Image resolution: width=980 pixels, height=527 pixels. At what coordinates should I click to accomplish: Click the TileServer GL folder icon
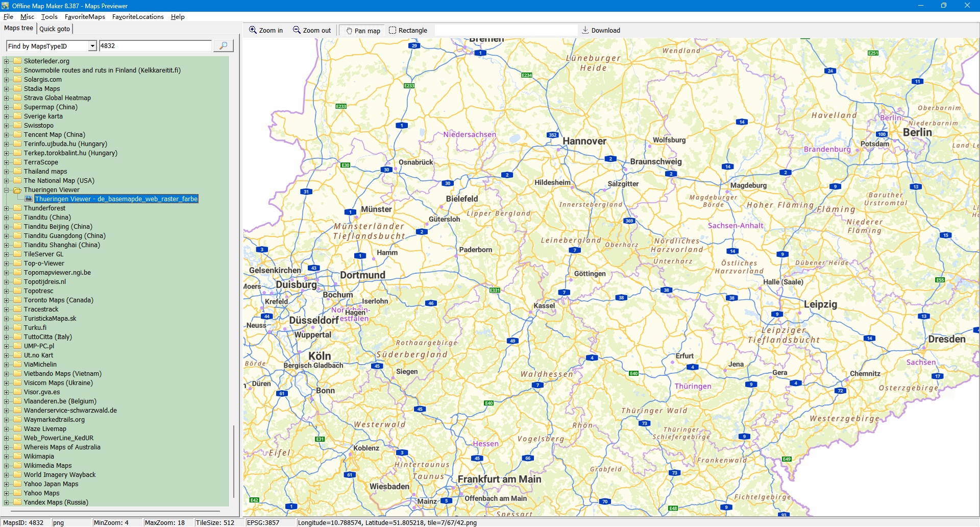click(17, 254)
